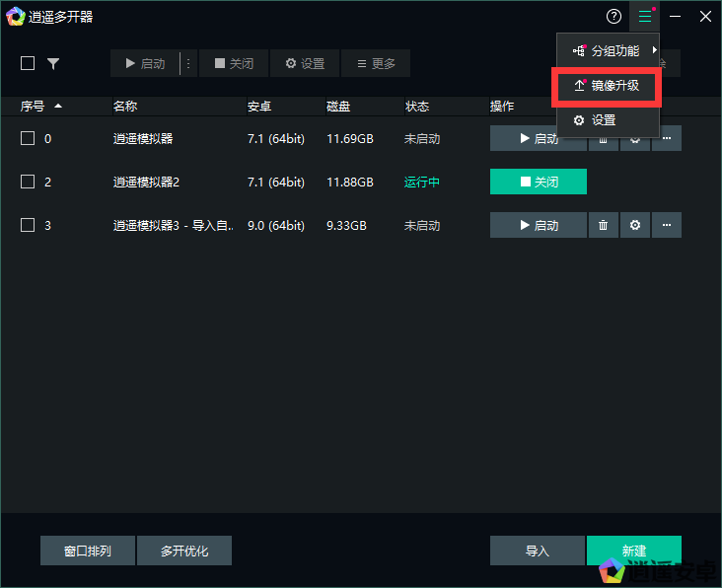The height and width of the screenshot is (588, 722).
Task: Tick the select-all checkbox above the list
Action: (28, 64)
